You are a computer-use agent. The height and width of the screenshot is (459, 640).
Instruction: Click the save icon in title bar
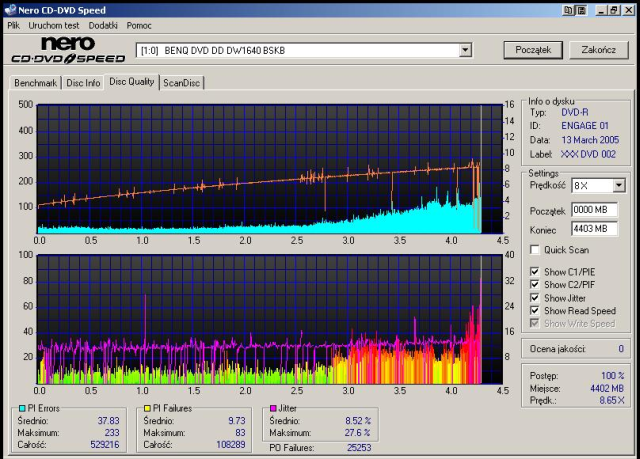(x=581, y=10)
